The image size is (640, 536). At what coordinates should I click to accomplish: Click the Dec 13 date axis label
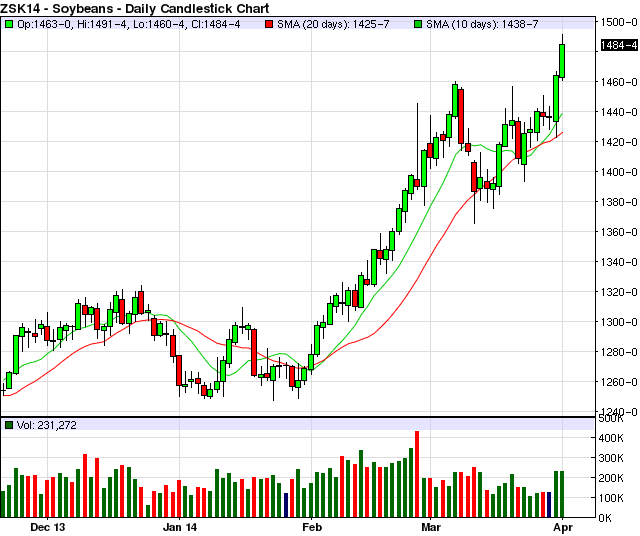pyautogui.click(x=48, y=527)
